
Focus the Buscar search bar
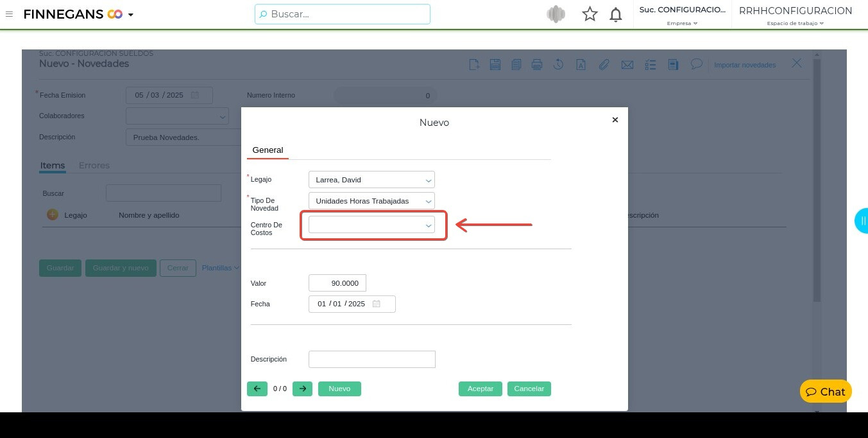343,14
